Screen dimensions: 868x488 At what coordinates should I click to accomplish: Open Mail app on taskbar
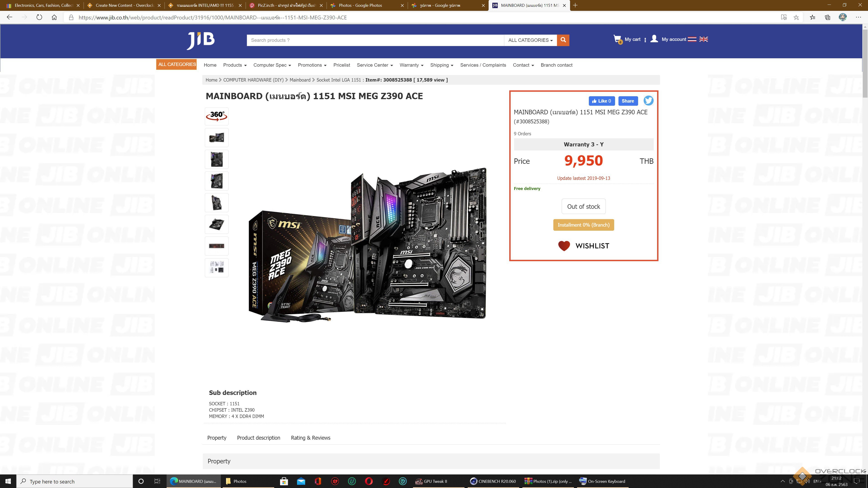pos(301,481)
